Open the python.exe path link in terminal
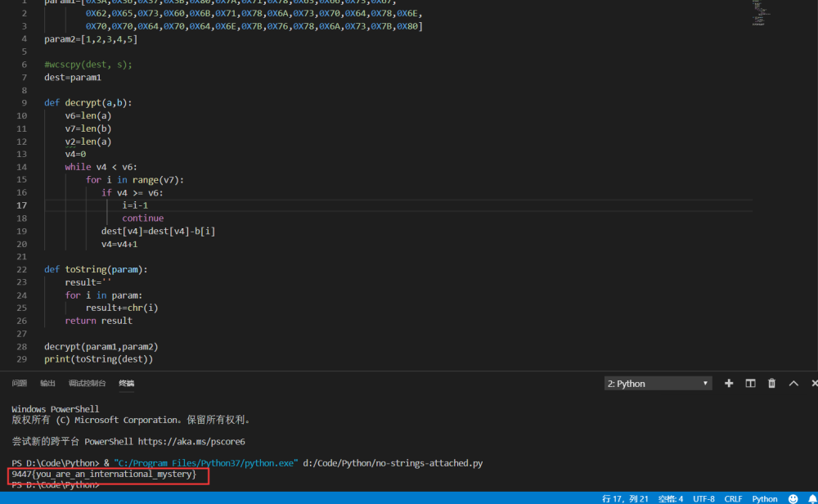 coord(205,463)
